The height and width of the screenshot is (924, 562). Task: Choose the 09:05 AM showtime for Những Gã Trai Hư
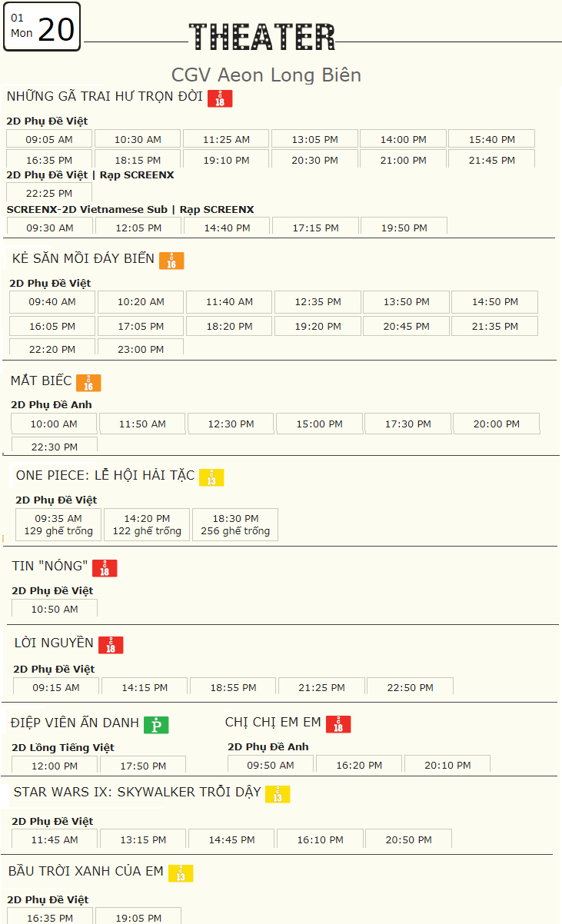(x=49, y=139)
